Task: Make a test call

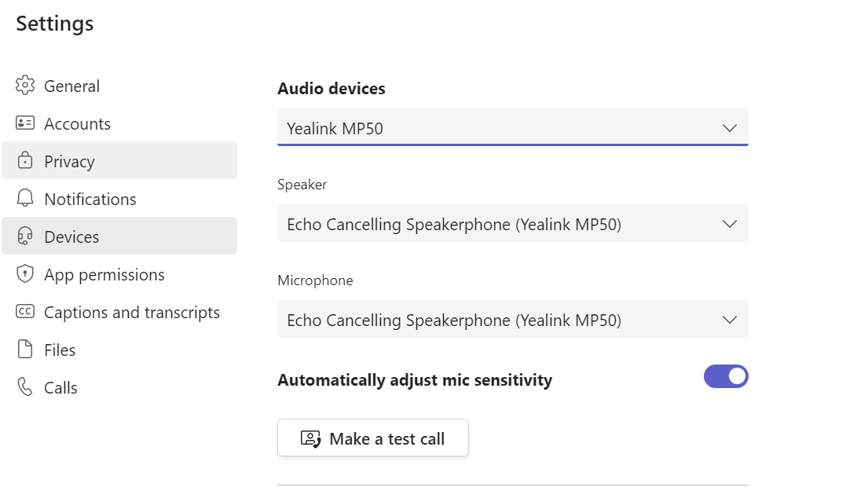Action: [x=373, y=438]
